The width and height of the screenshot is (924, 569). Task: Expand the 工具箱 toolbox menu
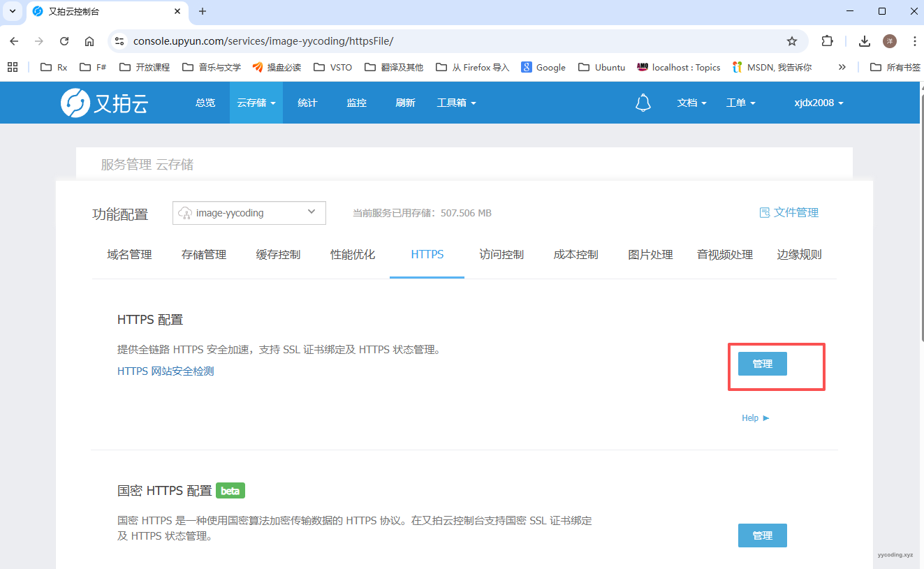456,103
